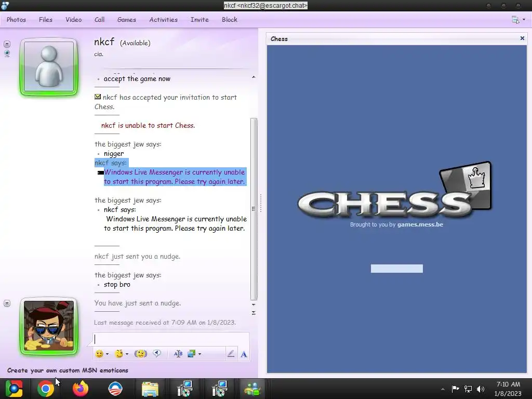
Task: Switch to the text typing A tab
Action: tap(244, 354)
